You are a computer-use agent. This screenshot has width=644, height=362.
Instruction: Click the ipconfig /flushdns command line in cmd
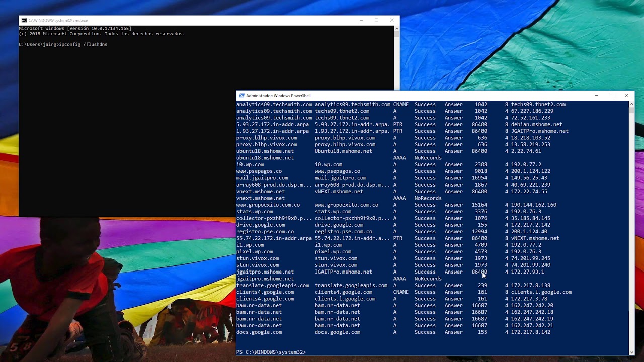pyautogui.click(x=63, y=44)
